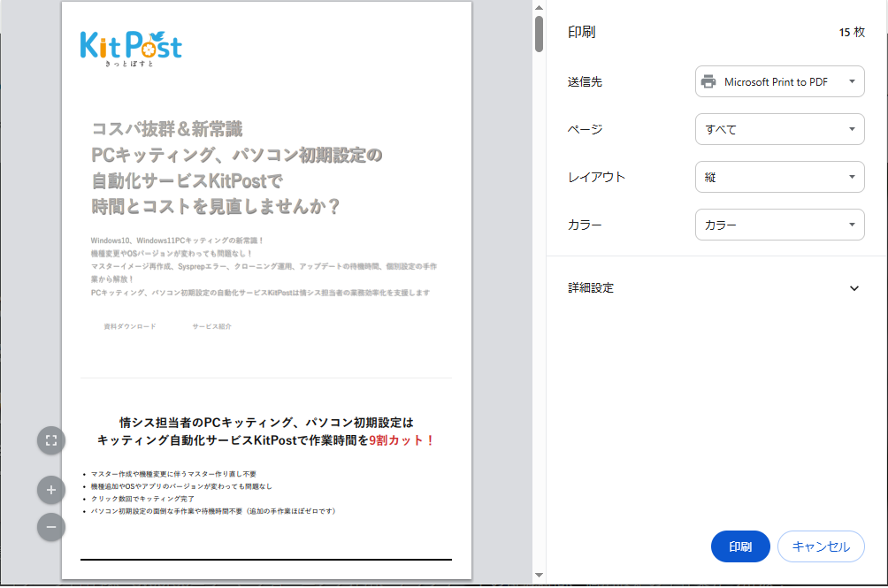
Task: Click the printer icon in destination field
Action: [x=708, y=81]
